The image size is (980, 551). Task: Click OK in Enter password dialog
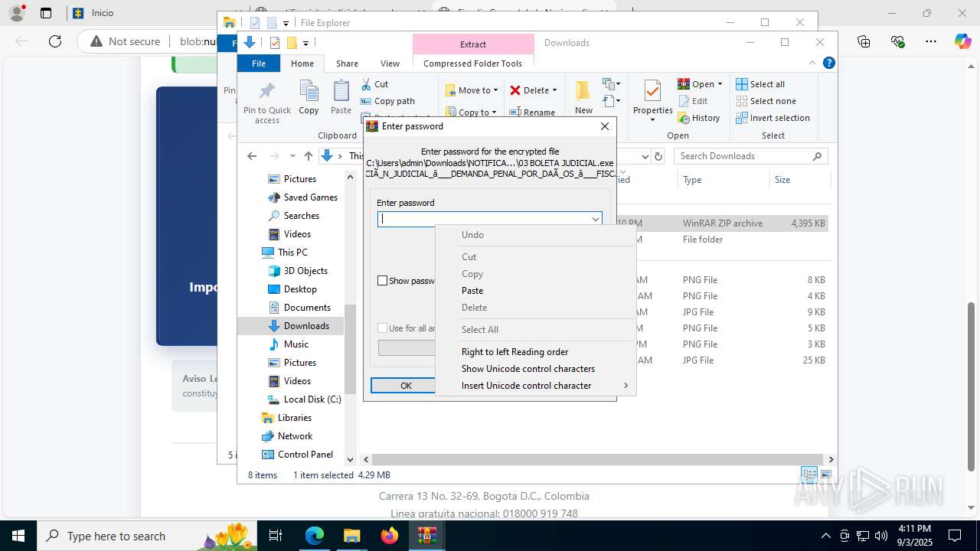pyautogui.click(x=406, y=386)
